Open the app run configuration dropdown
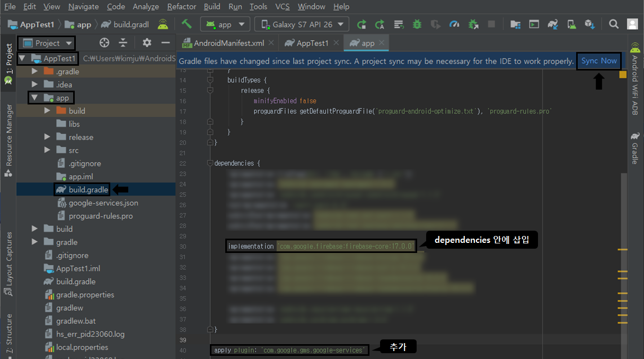644x359 pixels. point(225,24)
